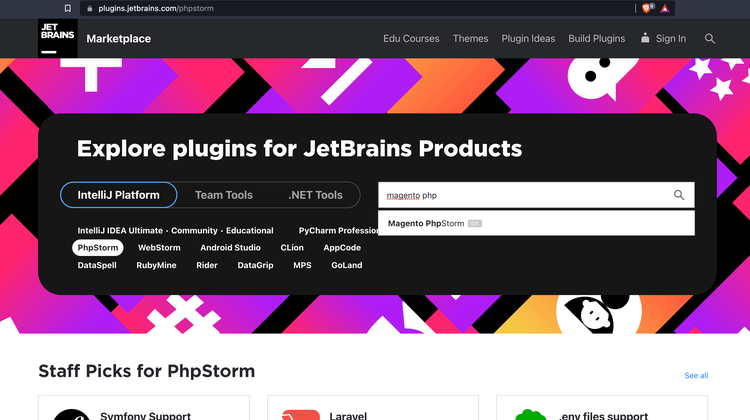Submit search with the search box magnifier
Screen dimensions: 750x420
point(679,195)
